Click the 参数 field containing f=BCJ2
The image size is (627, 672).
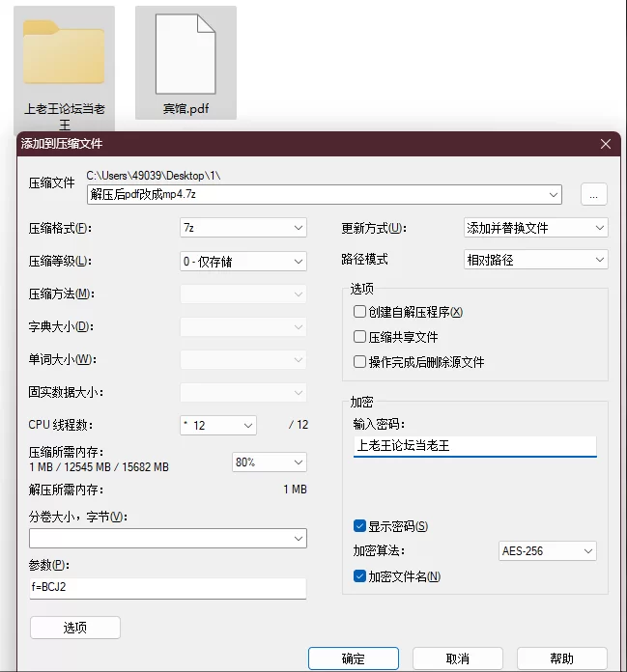point(168,588)
